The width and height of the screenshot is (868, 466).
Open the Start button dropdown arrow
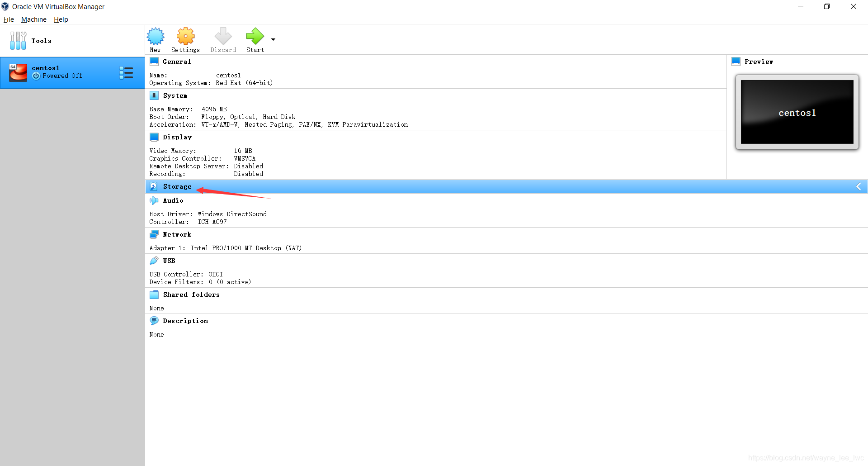click(273, 40)
